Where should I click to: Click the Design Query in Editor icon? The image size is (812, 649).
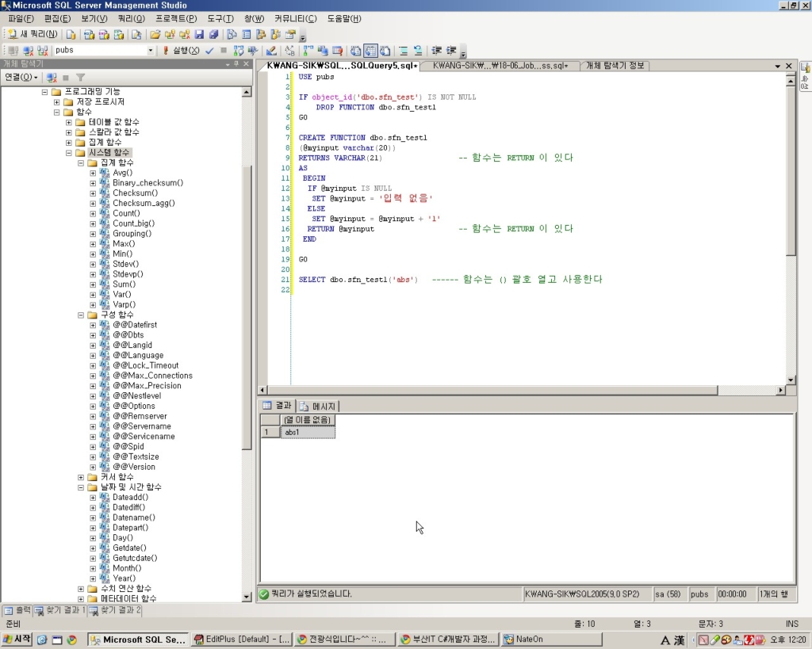pos(271,50)
